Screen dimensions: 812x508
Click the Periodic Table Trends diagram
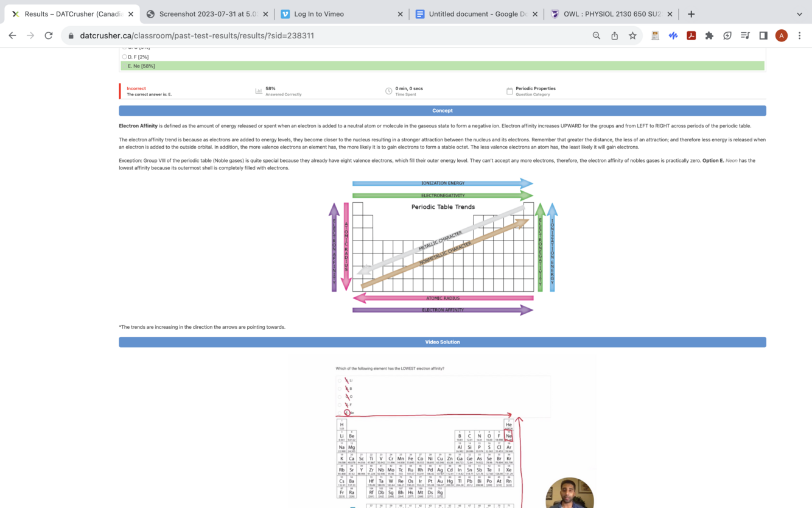(x=443, y=245)
